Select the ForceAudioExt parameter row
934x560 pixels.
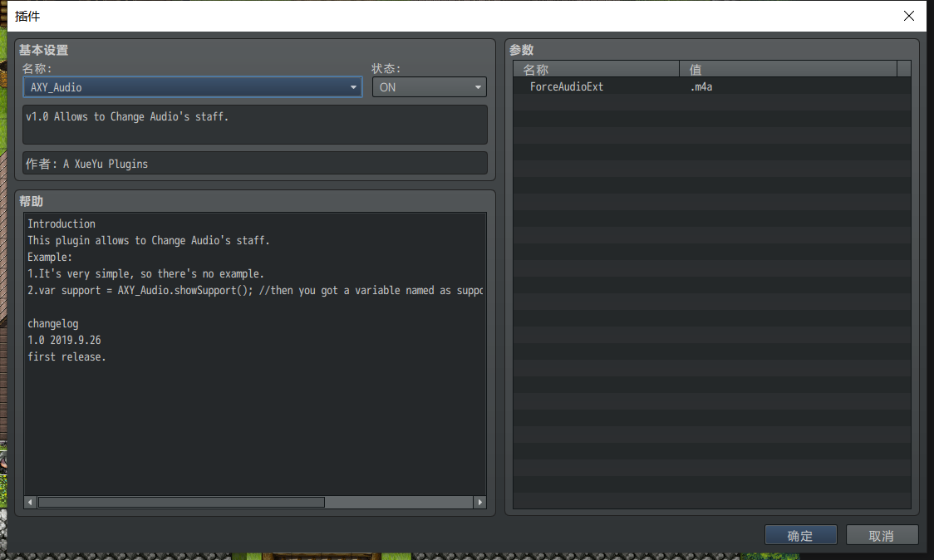[712, 87]
